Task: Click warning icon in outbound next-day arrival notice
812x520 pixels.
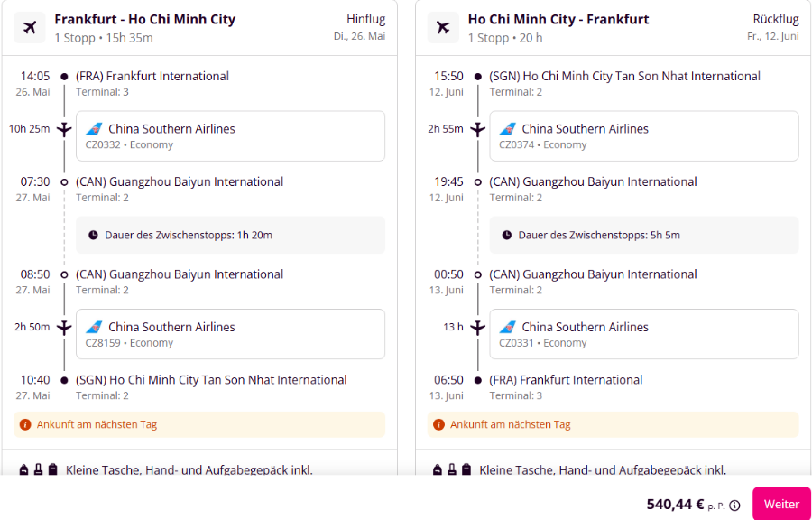Action: (x=25, y=424)
